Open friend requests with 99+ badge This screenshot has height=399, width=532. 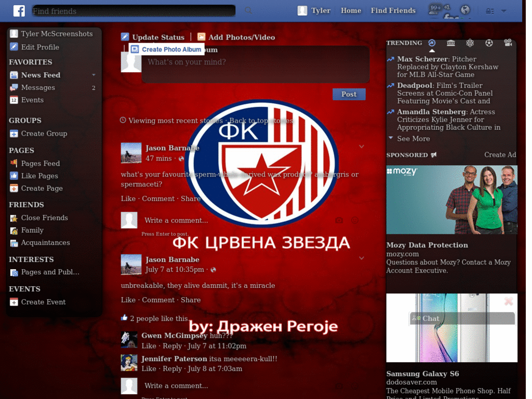(x=435, y=9)
